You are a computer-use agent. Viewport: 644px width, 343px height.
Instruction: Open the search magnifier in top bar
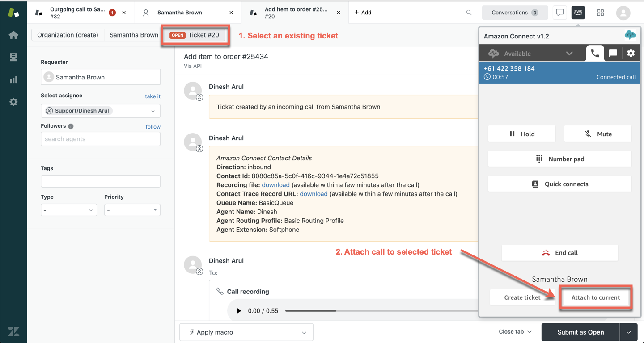pyautogui.click(x=469, y=13)
